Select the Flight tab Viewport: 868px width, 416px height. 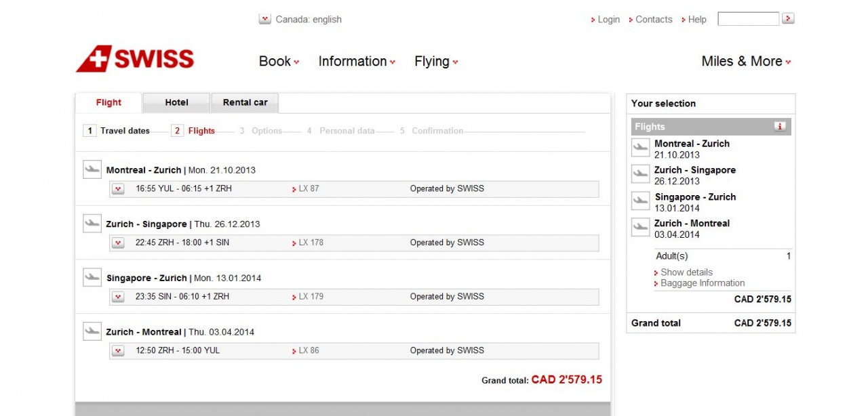pos(108,103)
